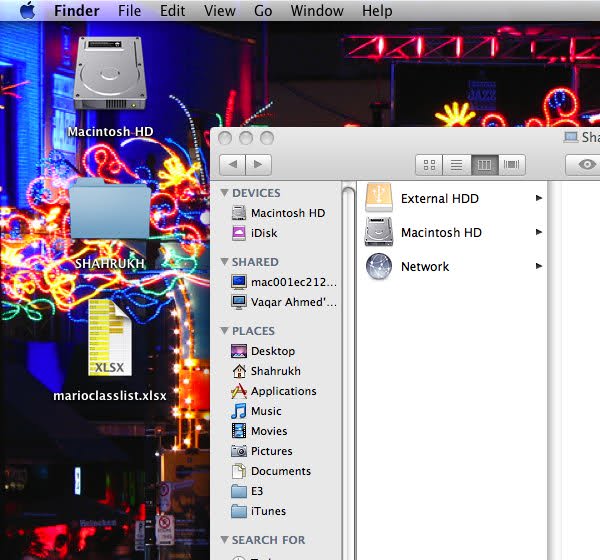Viewport: 600px width, 560px height.
Task: Open Movies in sidebar
Action: click(x=259, y=431)
